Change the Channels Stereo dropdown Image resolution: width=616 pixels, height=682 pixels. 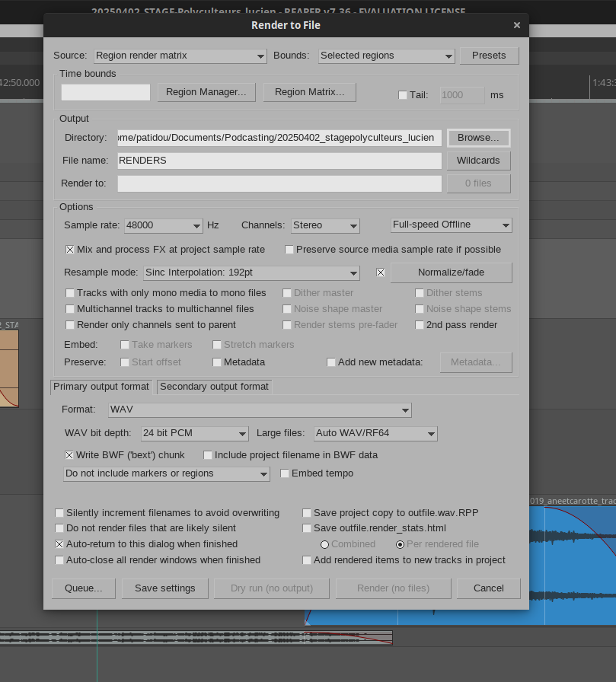coord(324,225)
